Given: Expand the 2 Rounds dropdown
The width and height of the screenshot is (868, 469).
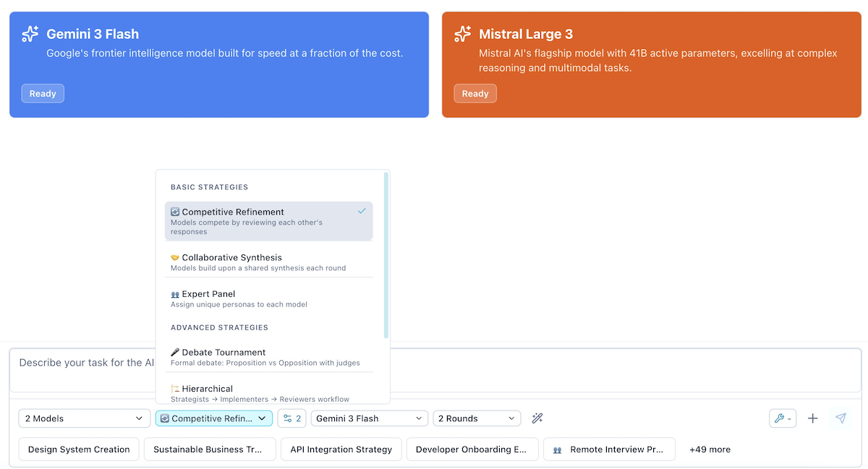Looking at the screenshot, I should point(477,418).
